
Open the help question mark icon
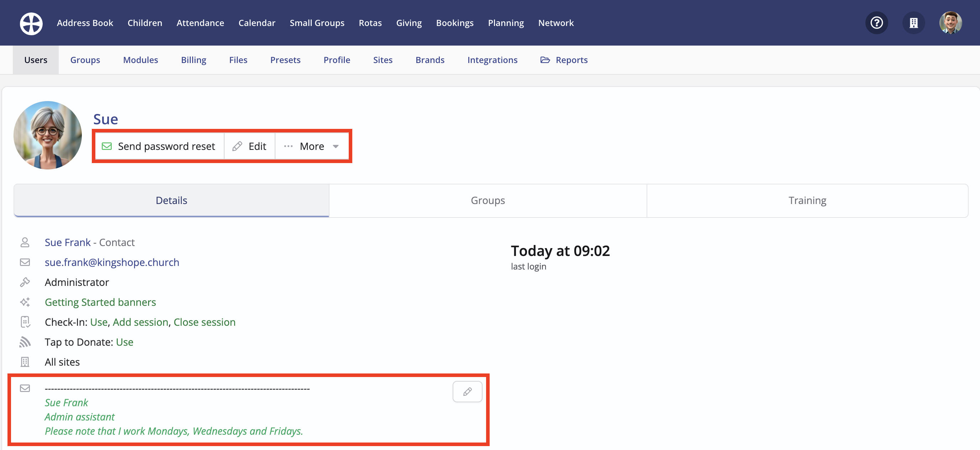(x=876, y=23)
